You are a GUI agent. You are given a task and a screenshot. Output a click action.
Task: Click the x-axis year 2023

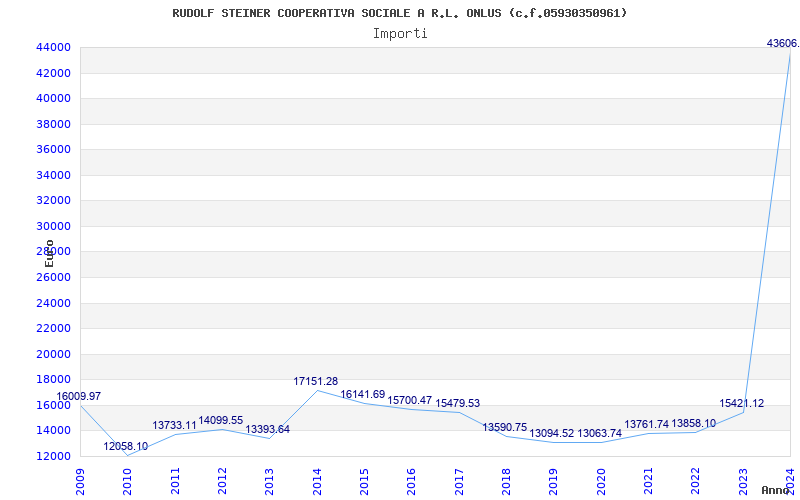pos(743,482)
